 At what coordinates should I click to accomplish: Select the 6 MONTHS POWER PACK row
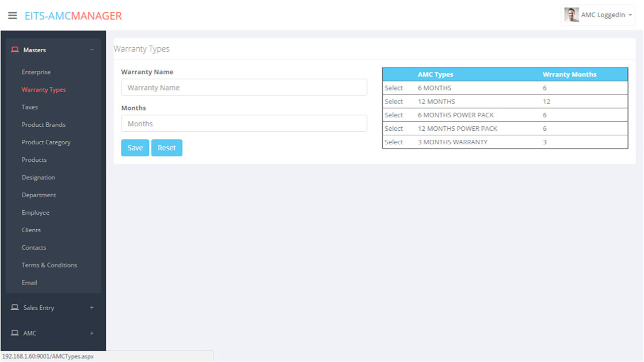(x=393, y=115)
